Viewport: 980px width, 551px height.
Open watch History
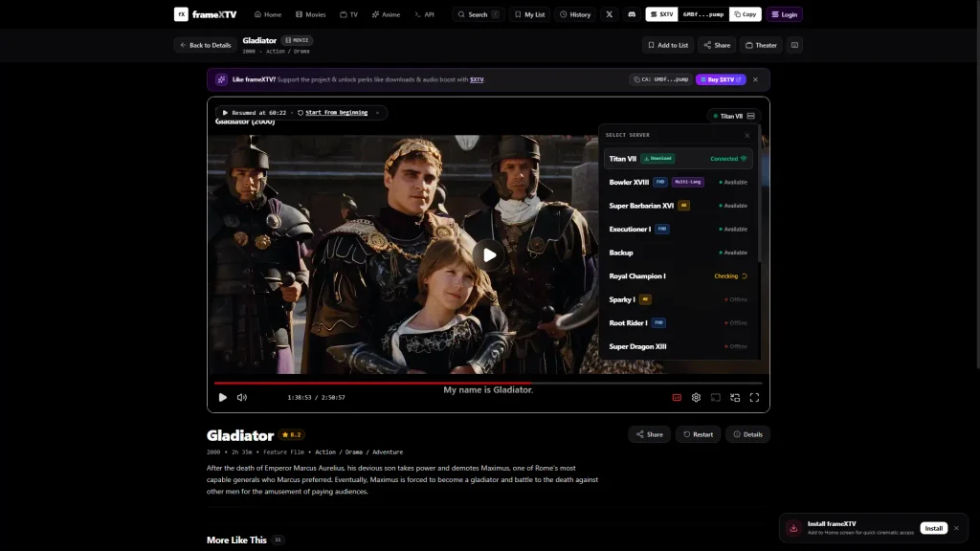[575, 14]
